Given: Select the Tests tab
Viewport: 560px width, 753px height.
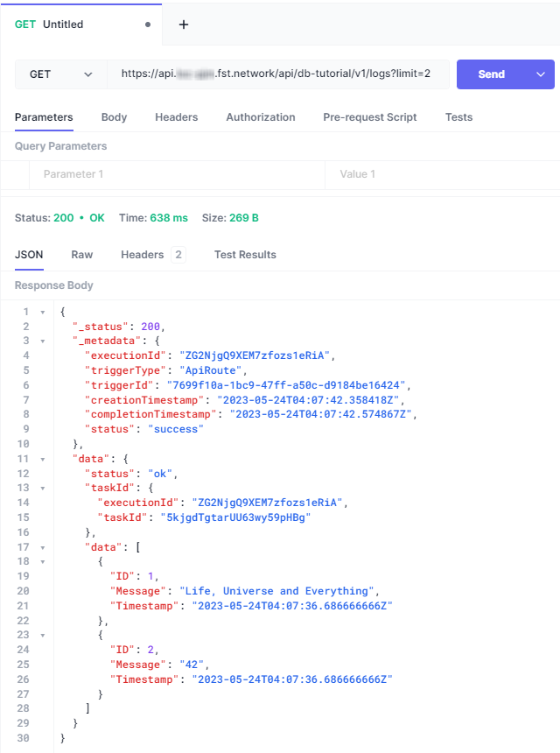Looking at the screenshot, I should (x=458, y=117).
